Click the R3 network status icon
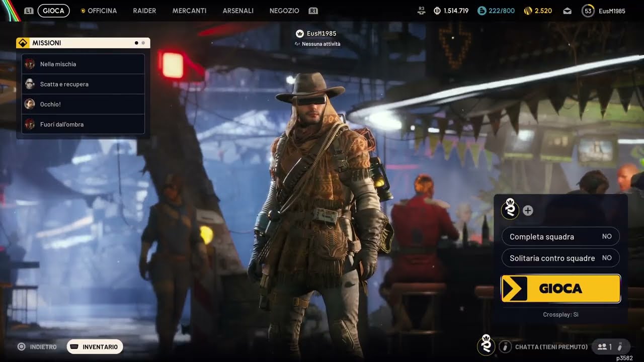 tap(422, 11)
